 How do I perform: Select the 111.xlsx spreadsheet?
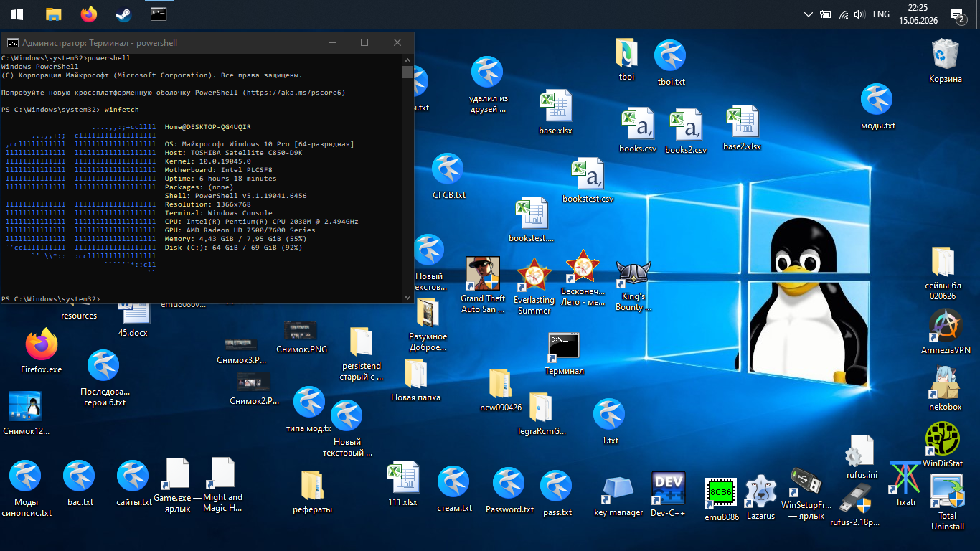[x=402, y=484]
